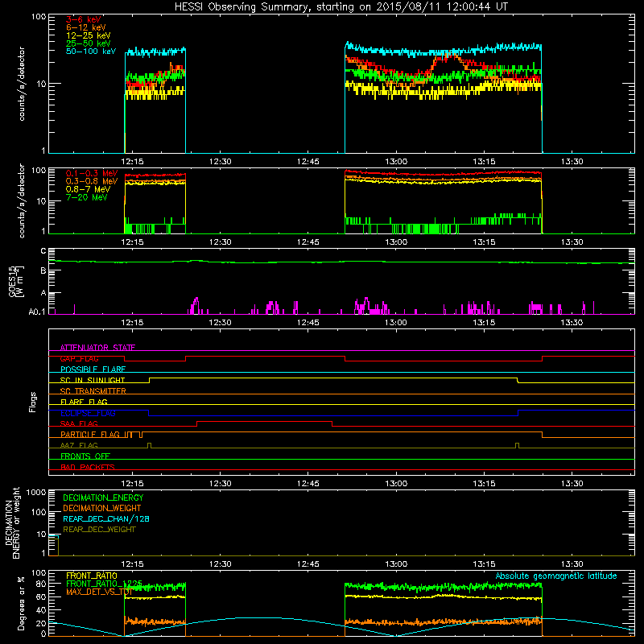Select the FRONT_RATIO_1225 legend label
This screenshot has height=644, width=644.
point(104,584)
